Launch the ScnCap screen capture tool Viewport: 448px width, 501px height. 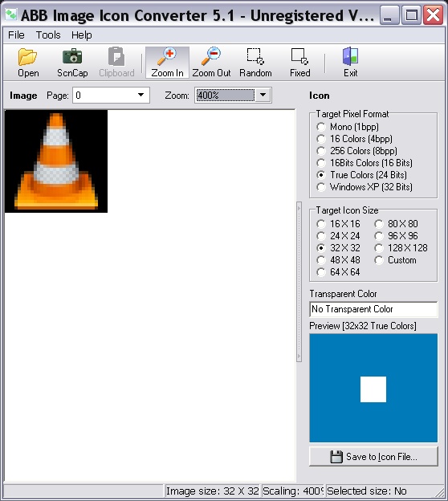tap(72, 63)
